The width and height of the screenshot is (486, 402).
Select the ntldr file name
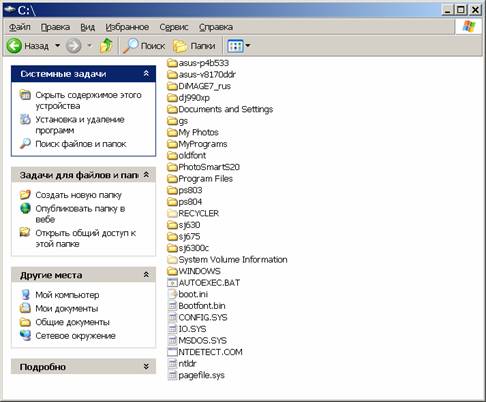pyautogui.click(x=187, y=364)
